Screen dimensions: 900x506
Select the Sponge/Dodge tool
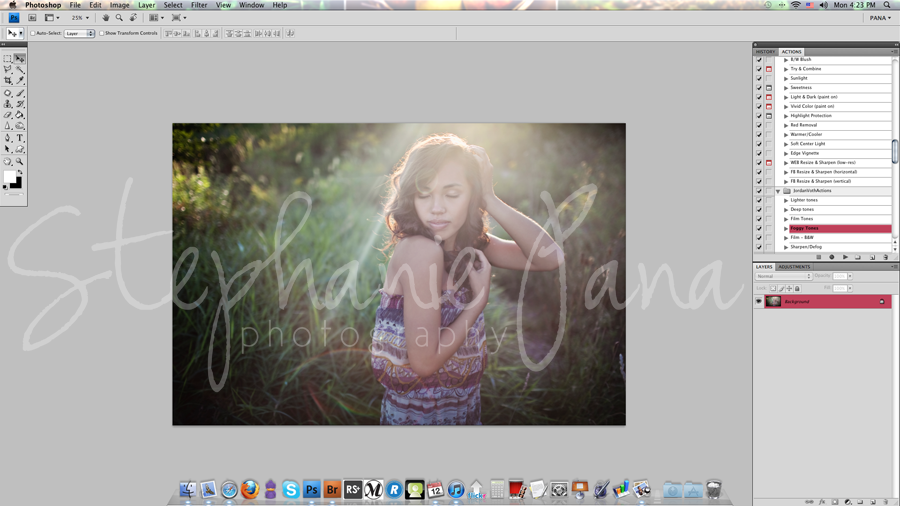point(20,126)
